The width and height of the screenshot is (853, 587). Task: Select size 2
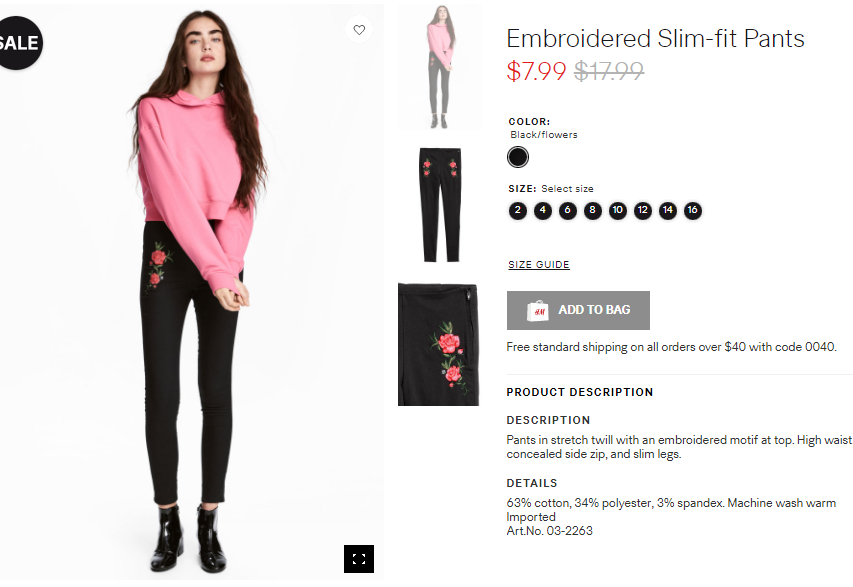coord(517,211)
